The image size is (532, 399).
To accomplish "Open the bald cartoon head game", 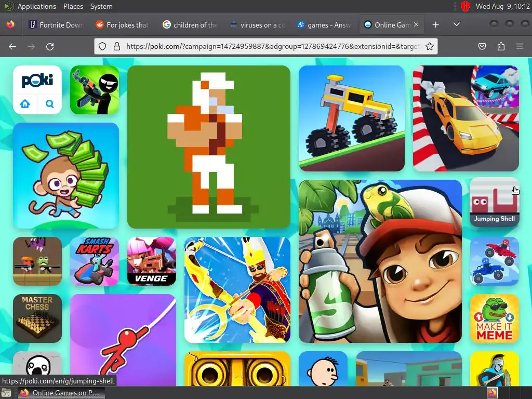I will tap(323, 369).
